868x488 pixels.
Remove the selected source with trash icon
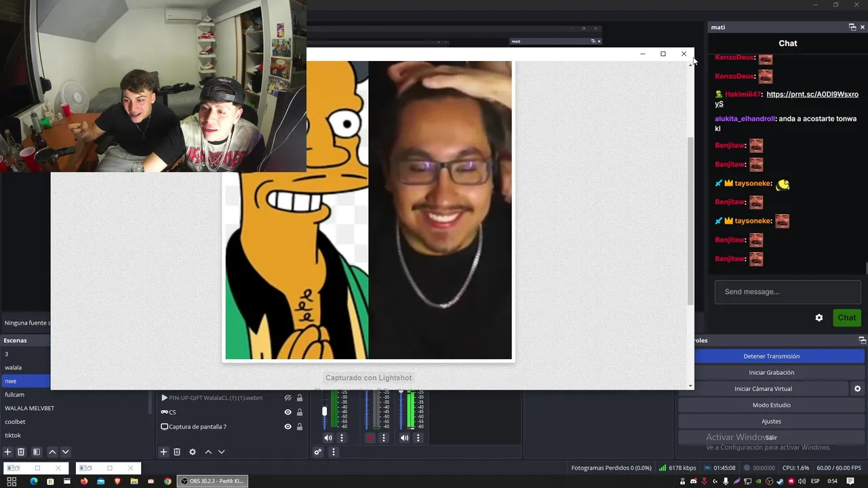(x=177, y=452)
